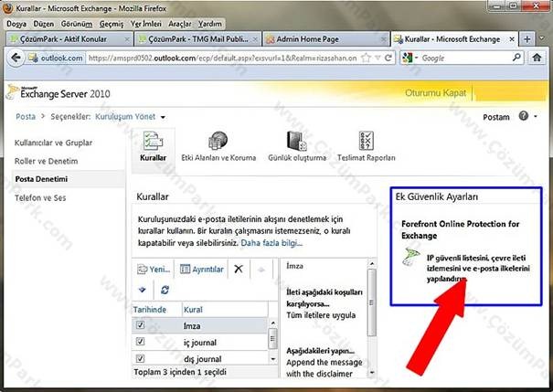
Task: Select the dış journal rule row
Action: pos(199,358)
